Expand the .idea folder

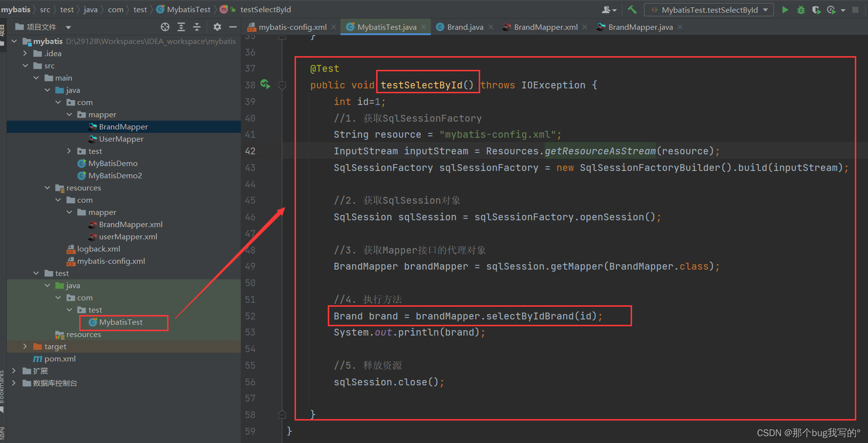[x=25, y=53]
